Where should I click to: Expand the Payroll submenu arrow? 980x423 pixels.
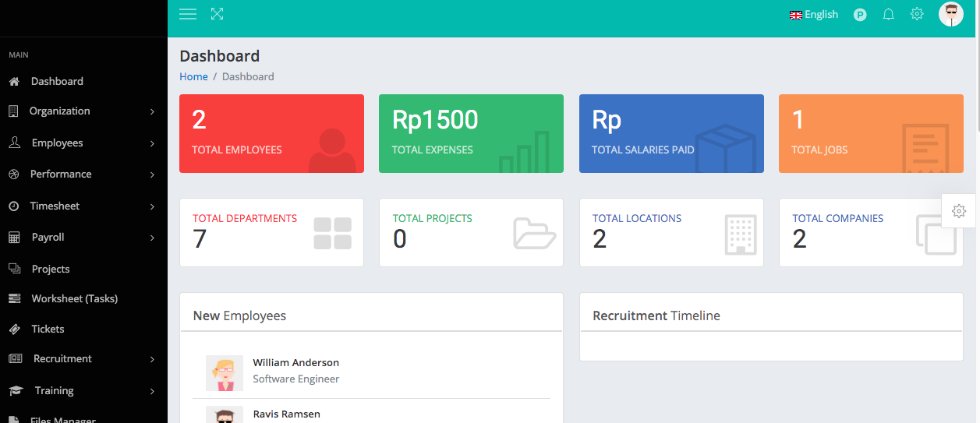click(152, 238)
